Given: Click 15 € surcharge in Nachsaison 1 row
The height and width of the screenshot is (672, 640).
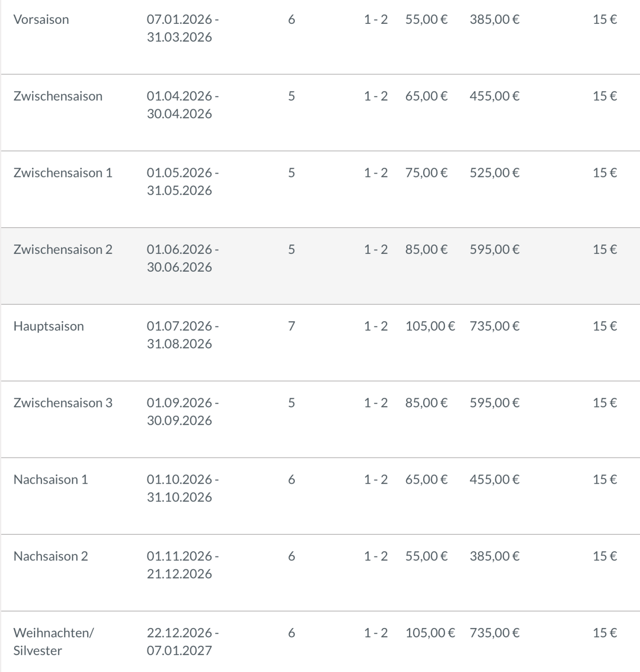Looking at the screenshot, I should click(x=604, y=480).
